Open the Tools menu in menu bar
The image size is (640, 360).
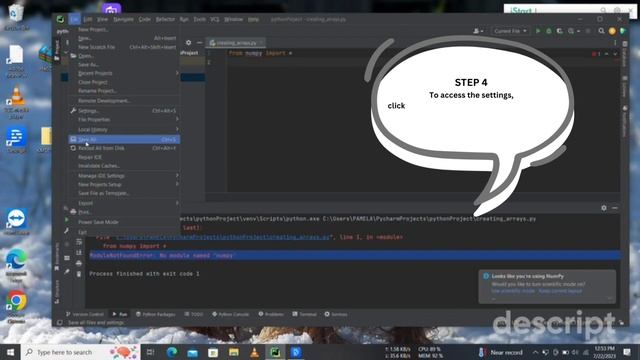(x=199, y=19)
